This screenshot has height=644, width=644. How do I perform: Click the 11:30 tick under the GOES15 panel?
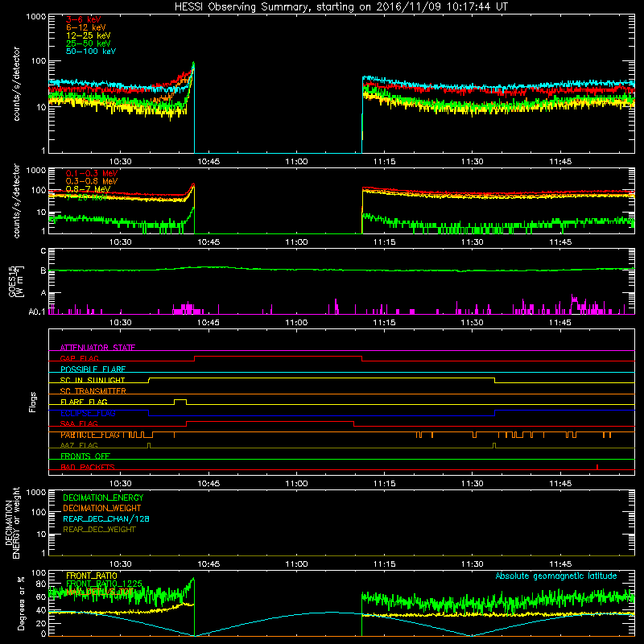[x=473, y=323]
